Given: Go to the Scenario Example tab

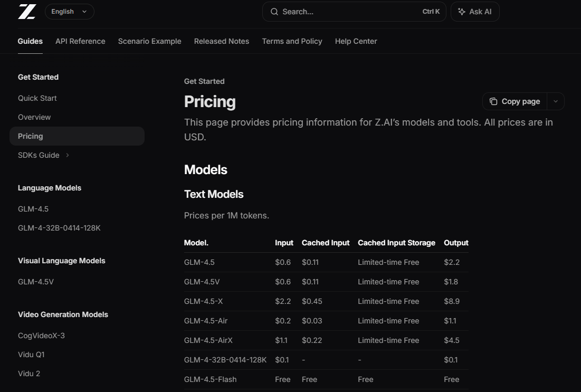Looking at the screenshot, I should pos(150,41).
